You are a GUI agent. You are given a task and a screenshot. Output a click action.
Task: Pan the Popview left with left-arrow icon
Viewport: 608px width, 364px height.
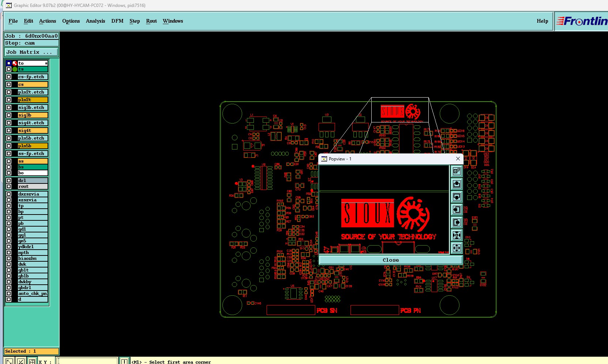(x=457, y=209)
